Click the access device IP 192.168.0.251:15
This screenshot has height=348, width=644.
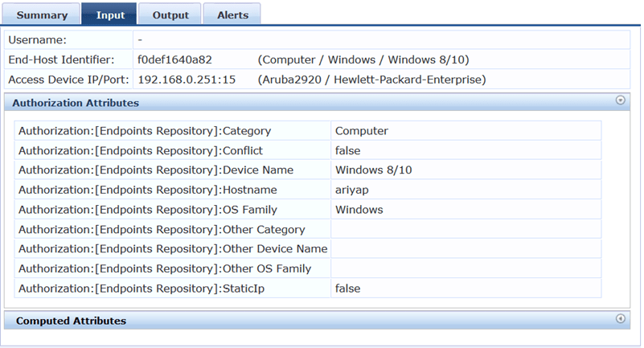[x=187, y=80]
